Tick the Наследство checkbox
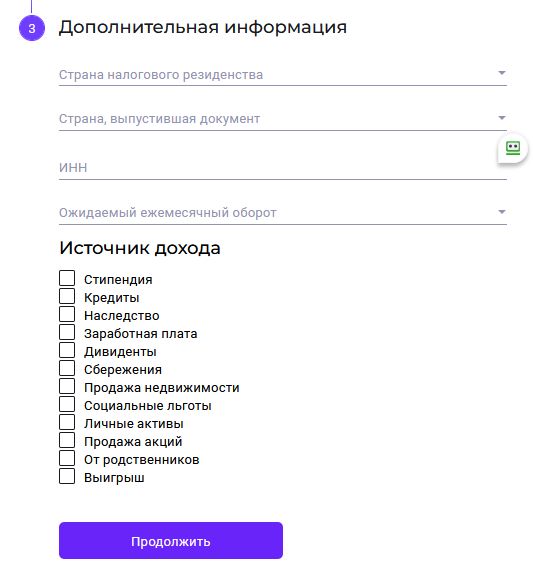This screenshot has width=533, height=571. (67, 314)
